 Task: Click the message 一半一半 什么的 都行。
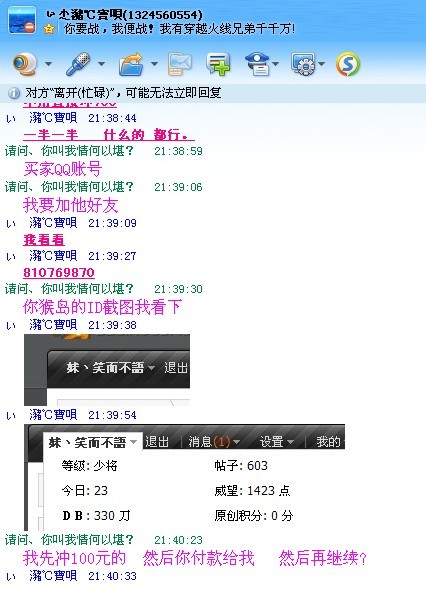[x=109, y=135]
